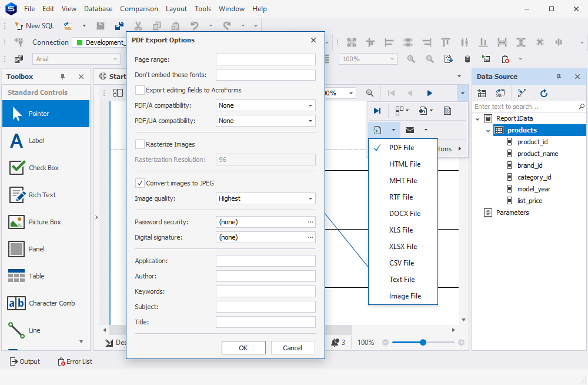The width and height of the screenshot is (588, 385).
Task: Select the Panel control
Action: (x=46, y=248)
